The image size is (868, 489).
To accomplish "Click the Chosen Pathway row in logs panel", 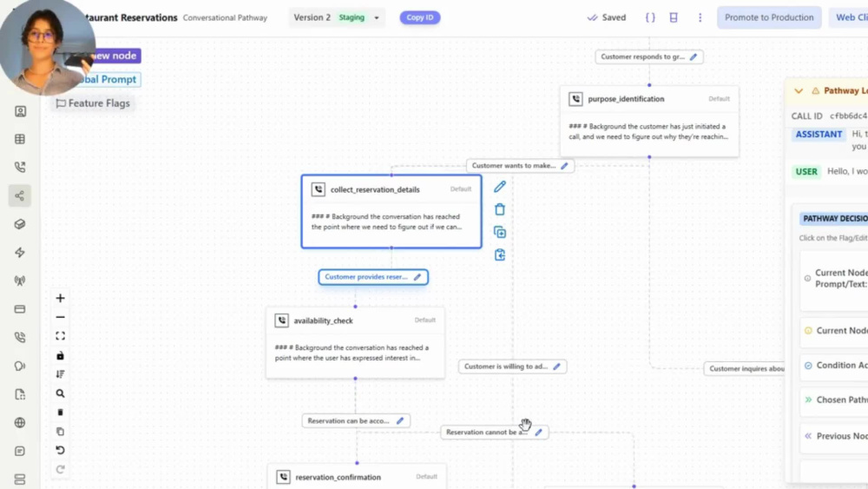I will 834,400.
